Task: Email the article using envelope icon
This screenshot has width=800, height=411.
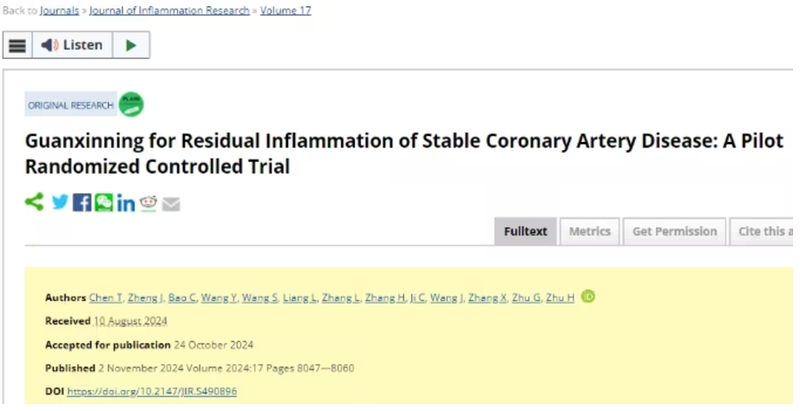Action: tap(171, 203)
